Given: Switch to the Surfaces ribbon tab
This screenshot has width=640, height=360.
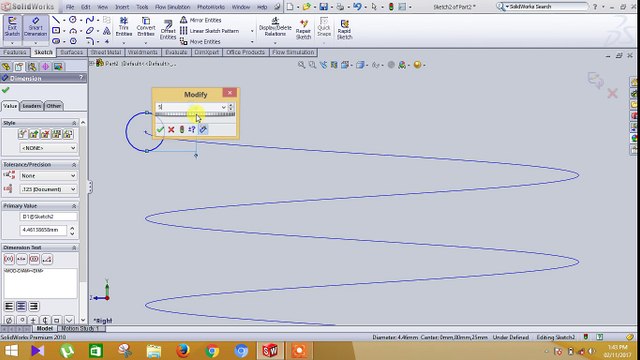Looking at the screenshot, I should click(x=71, y=52).
